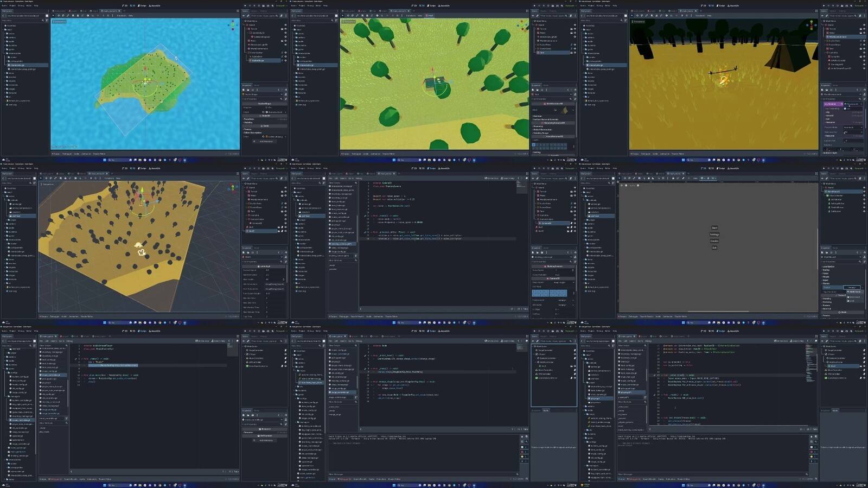868x488 pixels.
Task: Open Script workspace in the island-ocean editor
Action: coord(142,5)
